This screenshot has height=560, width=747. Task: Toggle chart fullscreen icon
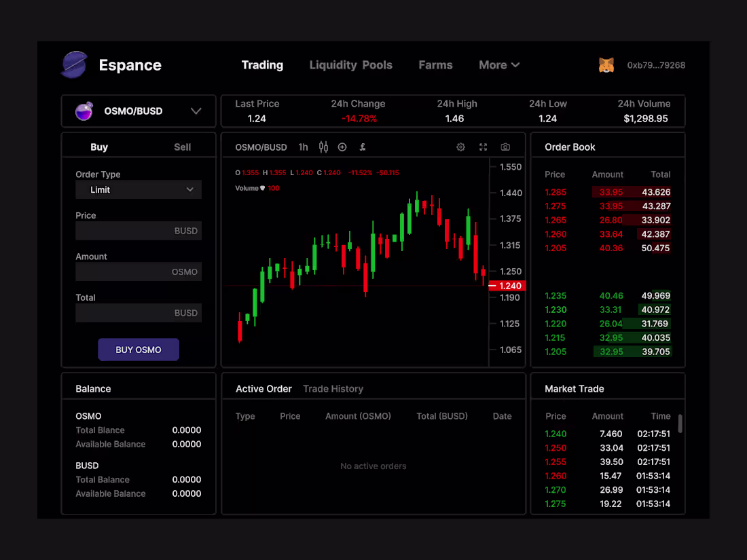(x=483, y=147)
